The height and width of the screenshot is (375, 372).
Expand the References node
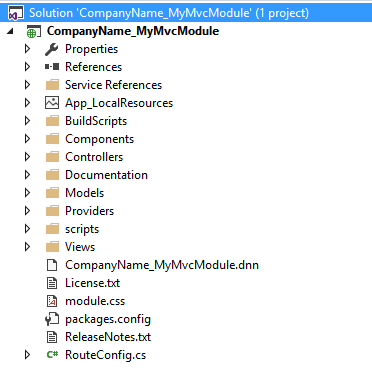coord(27,67)
